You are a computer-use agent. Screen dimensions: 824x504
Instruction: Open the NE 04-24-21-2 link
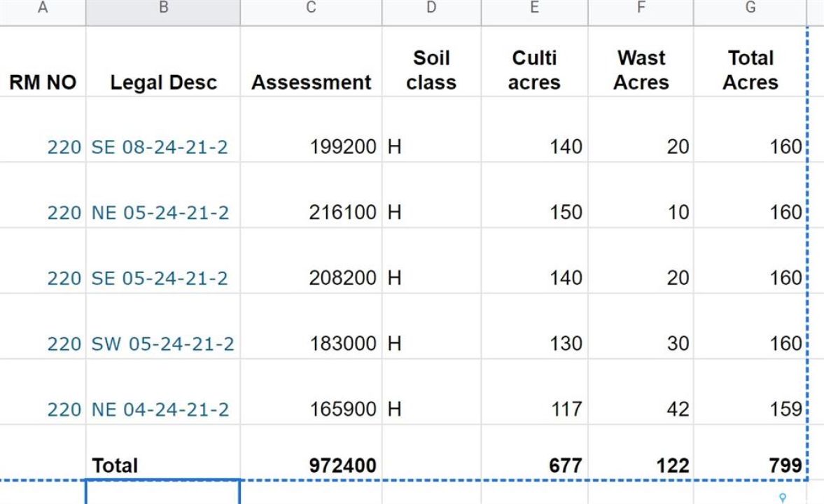click(x=160, y=409)
